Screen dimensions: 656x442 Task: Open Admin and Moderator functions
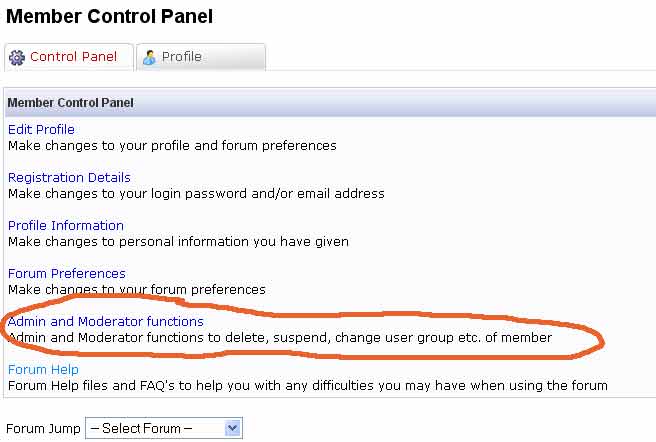tap(106, 321)
